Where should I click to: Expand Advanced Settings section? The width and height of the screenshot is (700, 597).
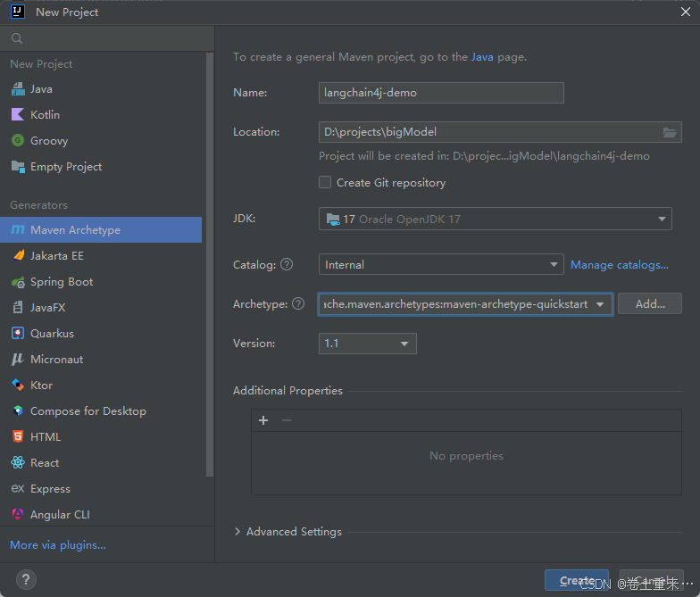coord(237,532)
